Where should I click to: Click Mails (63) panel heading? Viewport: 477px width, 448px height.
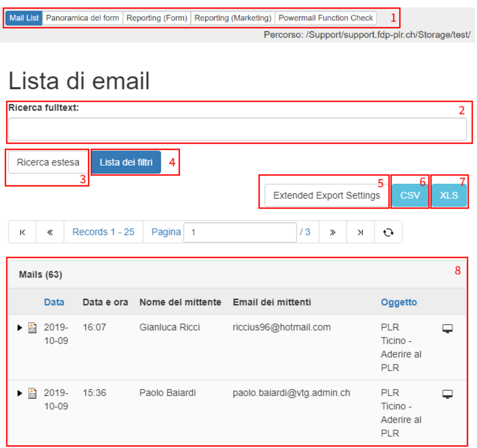pyautogui.click(x=40, y=274)
